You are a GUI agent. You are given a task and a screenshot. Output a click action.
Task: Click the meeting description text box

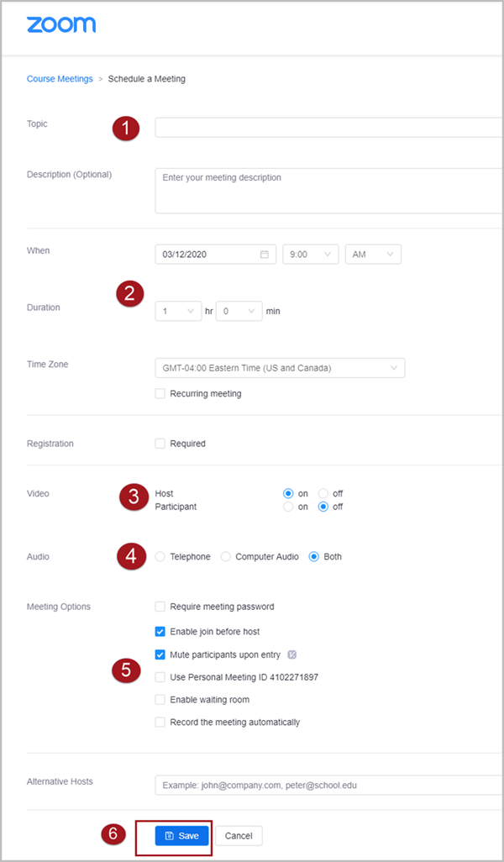click(328, 191)
